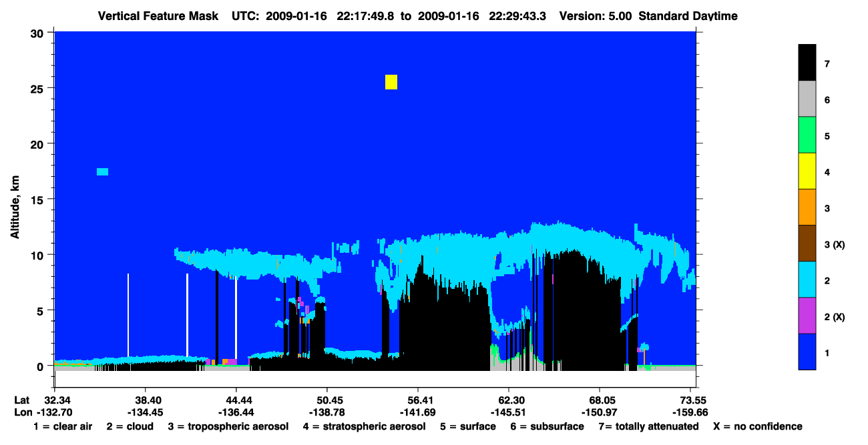
Task: Click the orange colorbar swatch for class 3
Action: [807, 207]
